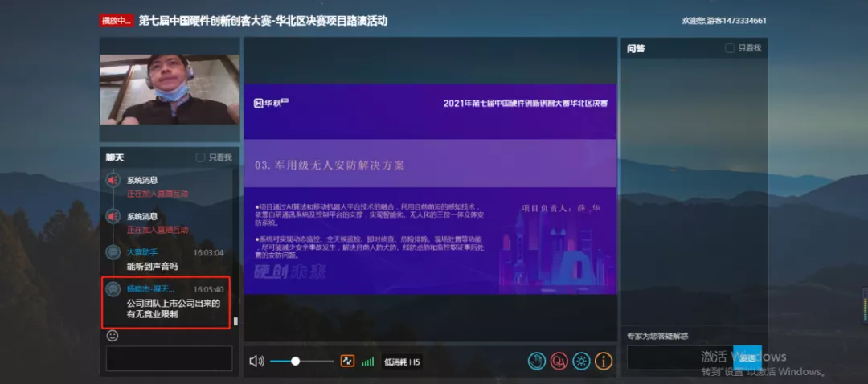Raise your hand with the blue hand icon

[537, 362]
